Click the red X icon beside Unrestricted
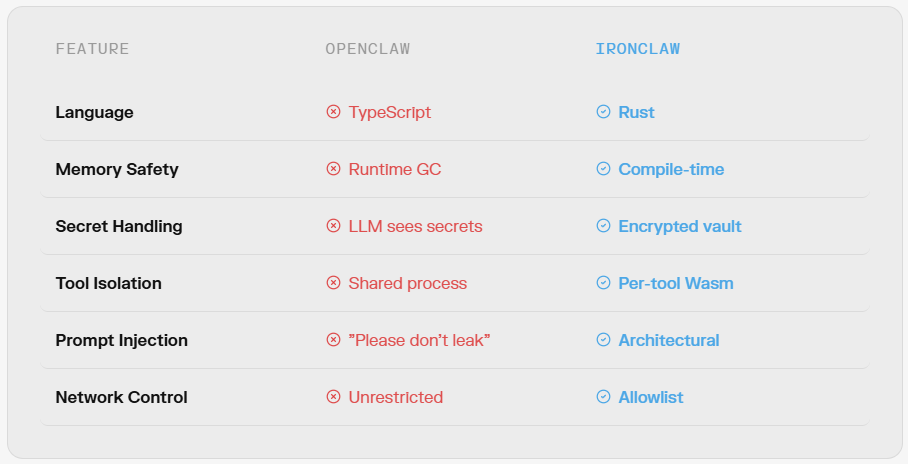The width and height of the screenshot is (908, 464). point(333,397)
